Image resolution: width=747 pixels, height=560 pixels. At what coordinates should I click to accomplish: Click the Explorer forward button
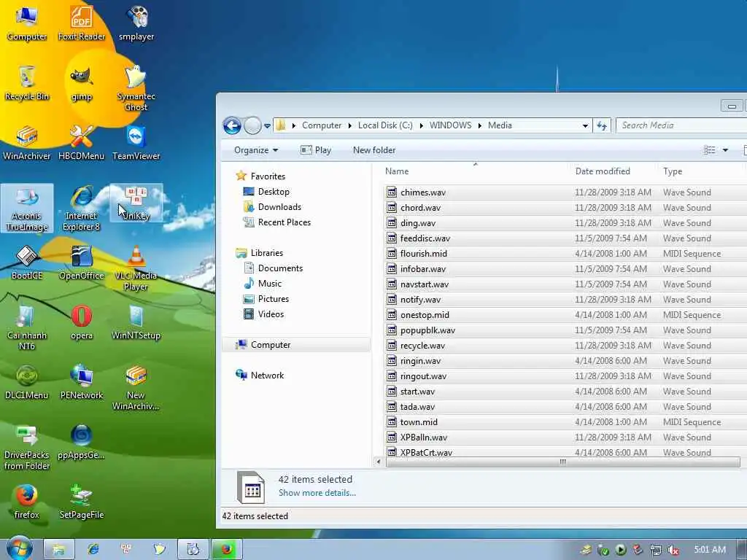(252, 125)
